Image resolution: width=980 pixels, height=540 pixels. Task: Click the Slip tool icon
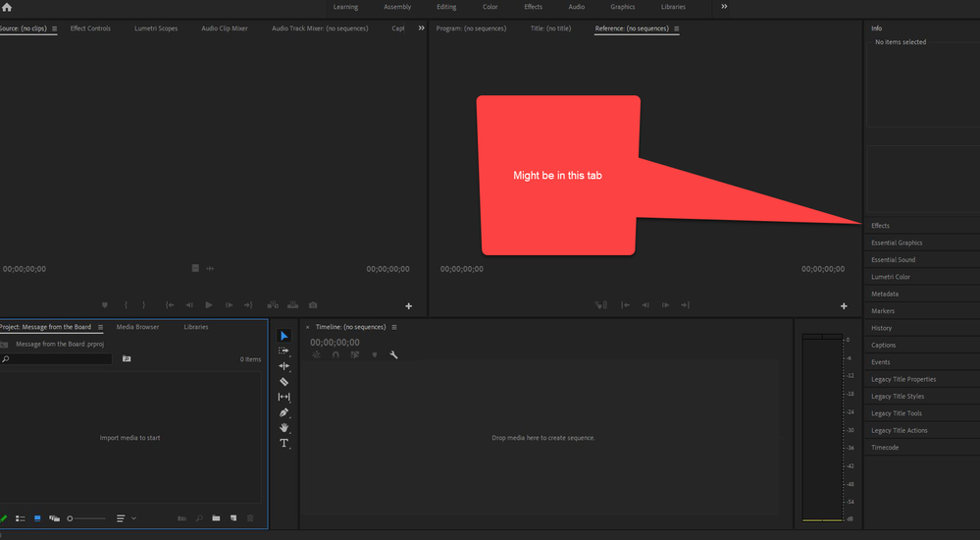click(284, 397)
